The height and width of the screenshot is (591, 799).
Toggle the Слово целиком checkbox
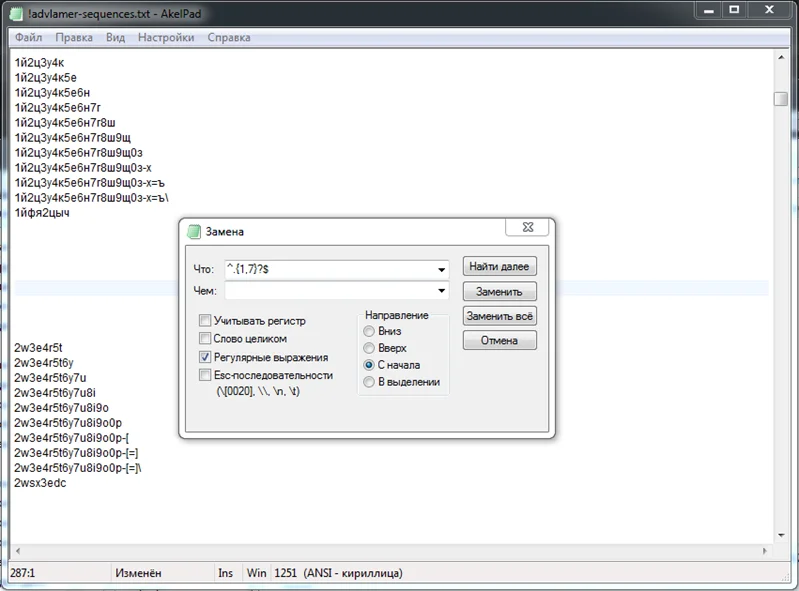click(205, 339)
